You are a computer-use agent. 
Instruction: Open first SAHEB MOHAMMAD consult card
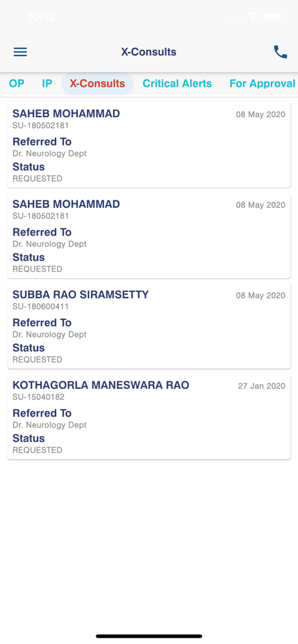tap(149, 146)
